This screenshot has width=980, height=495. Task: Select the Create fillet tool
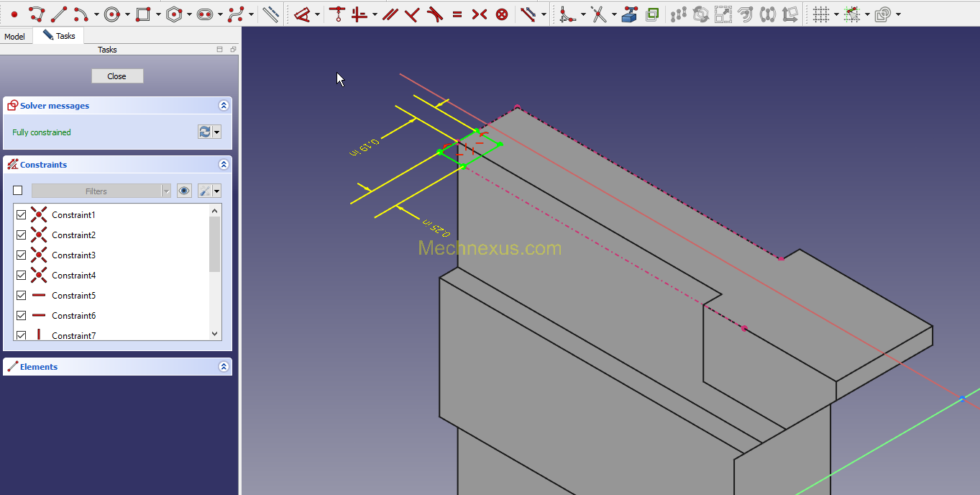(x=568, y=14)
